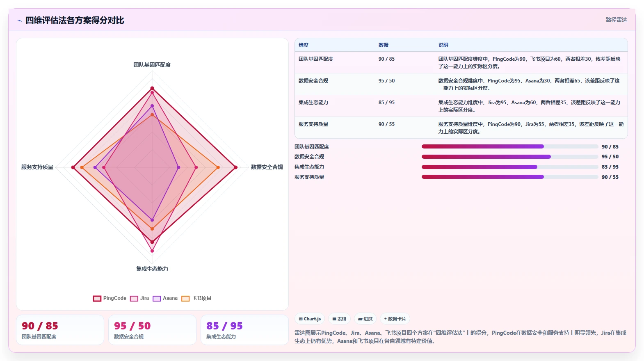This screenshot has width=644, height=361.
Task: Click the 进度 tag chip
Action: coord(365,319)
